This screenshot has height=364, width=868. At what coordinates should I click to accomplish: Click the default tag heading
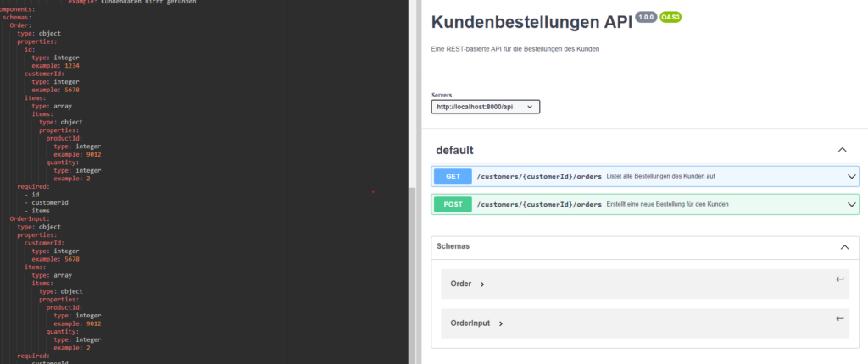point(454,150)
